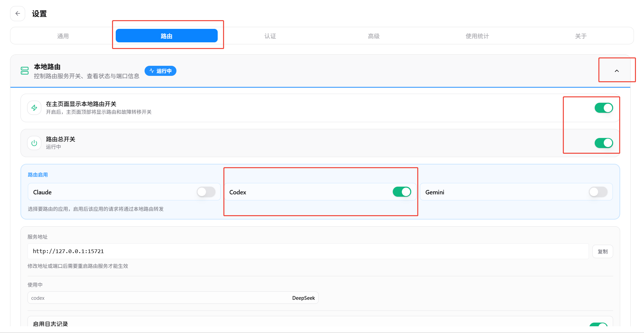Disable routing for Codex
644x333 pixels.
(x=402, y=192)
